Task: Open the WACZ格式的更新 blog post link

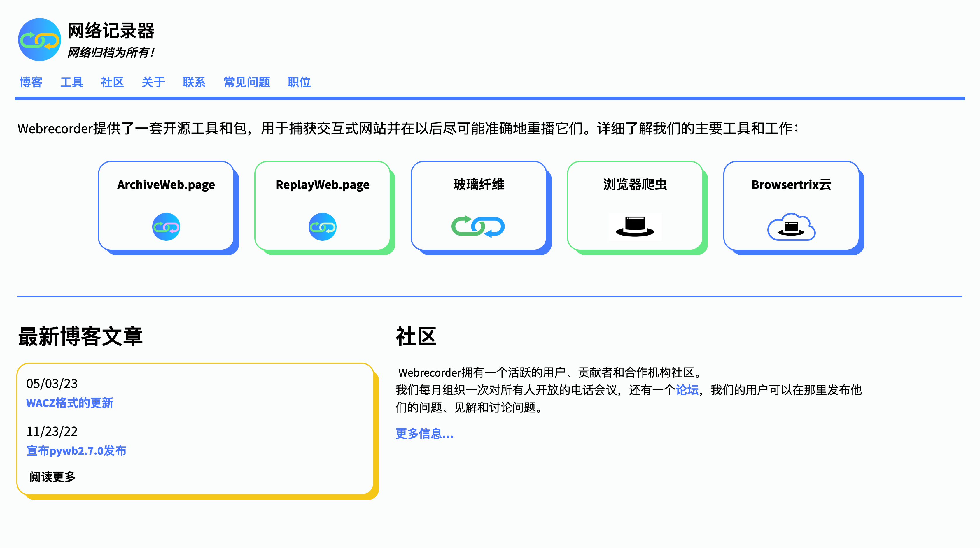Action: [x=70, y=403]
